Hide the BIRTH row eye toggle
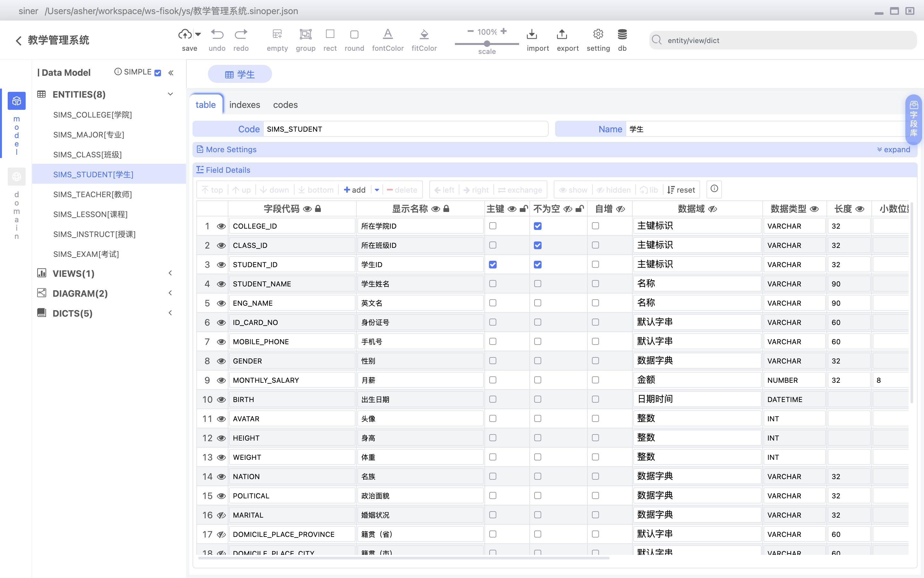This screenshot has height=578, width=924. [x=221, y=399]
